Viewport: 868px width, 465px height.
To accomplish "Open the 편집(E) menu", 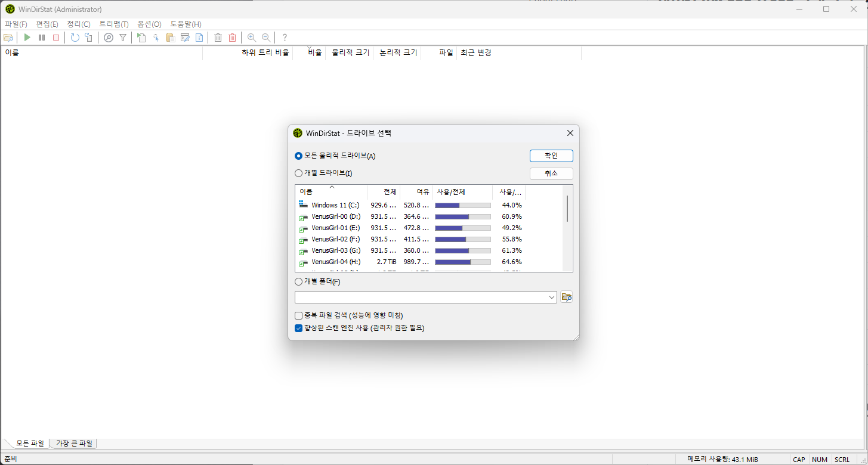I will tap(47, 24).
